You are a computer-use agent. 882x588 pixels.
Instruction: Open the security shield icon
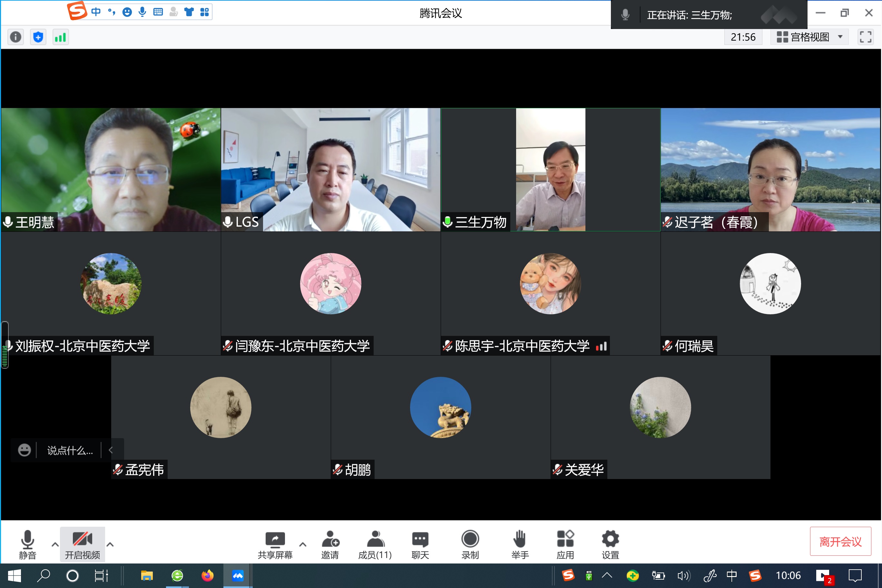38,37
